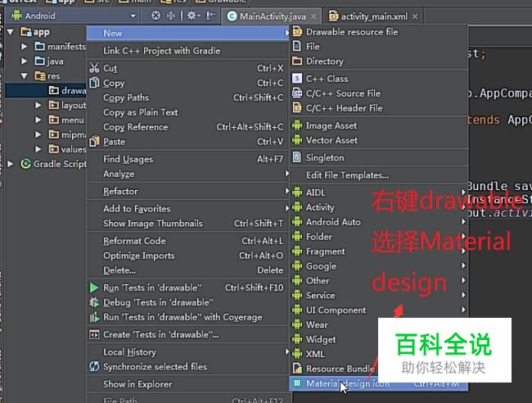
Task: Click the Cut scissors icon
Action: tap(94, 68)
